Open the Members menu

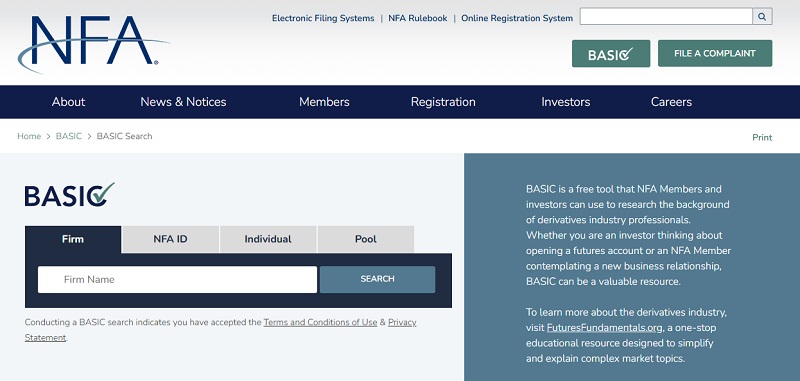[x=324, y=102]
